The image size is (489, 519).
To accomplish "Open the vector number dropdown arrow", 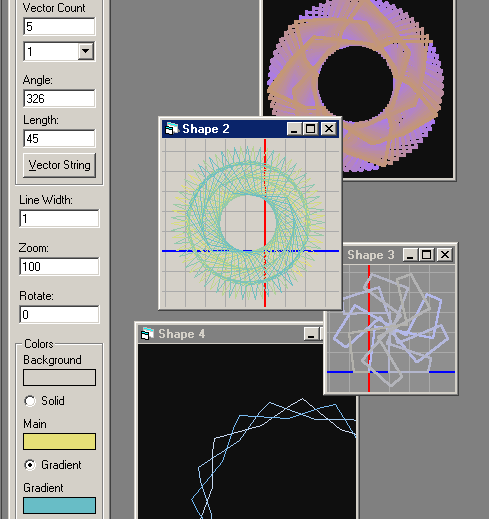I will (x=86, y=51).
